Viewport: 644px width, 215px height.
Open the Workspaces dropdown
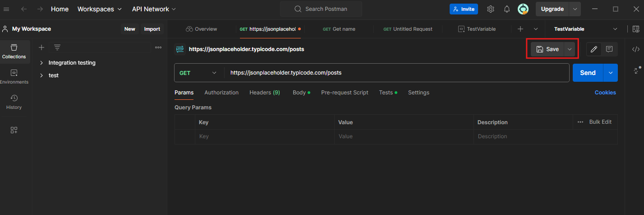100,9
